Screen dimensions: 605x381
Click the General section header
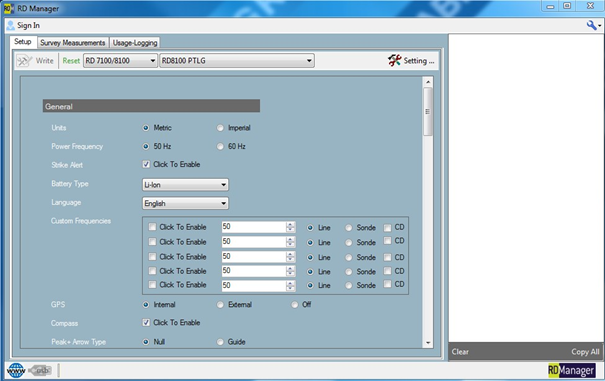[151, 106]
